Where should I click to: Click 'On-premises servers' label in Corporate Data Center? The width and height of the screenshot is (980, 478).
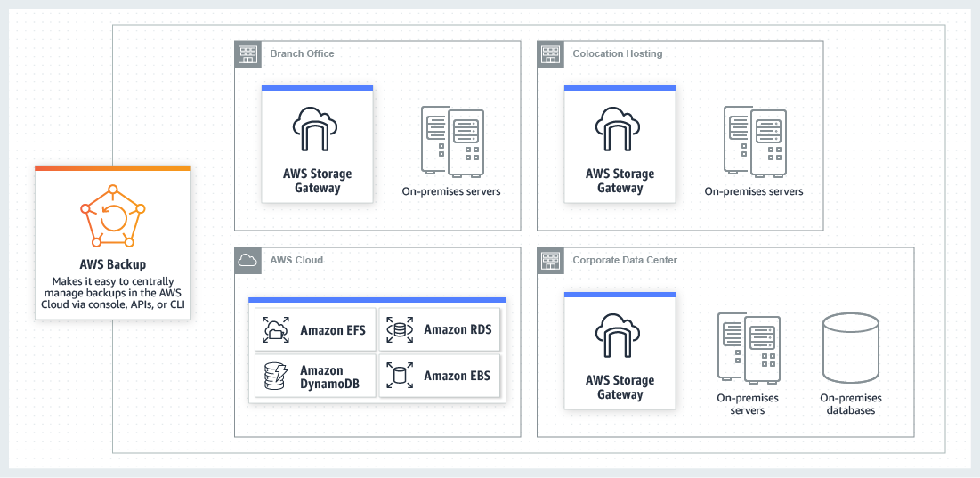pyautogui.click(x=749, y=403)
